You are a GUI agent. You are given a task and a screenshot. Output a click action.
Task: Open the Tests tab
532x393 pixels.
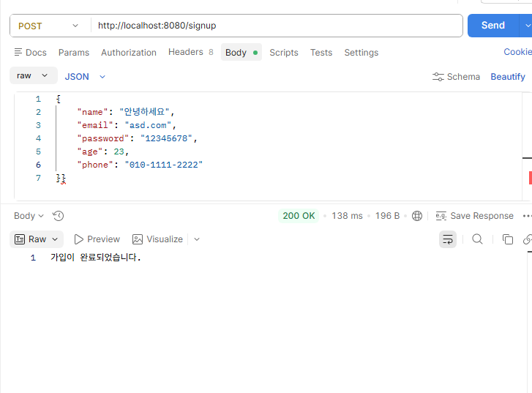(321, 53)
